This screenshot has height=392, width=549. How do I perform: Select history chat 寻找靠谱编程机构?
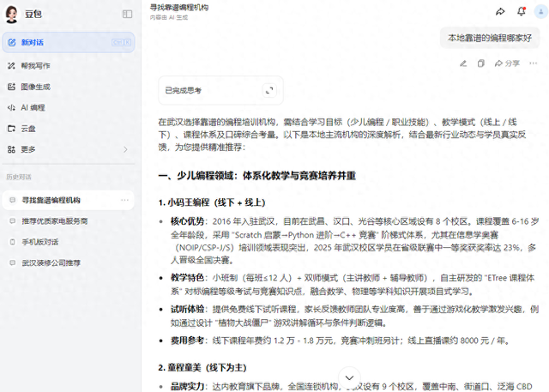(69, 200)
